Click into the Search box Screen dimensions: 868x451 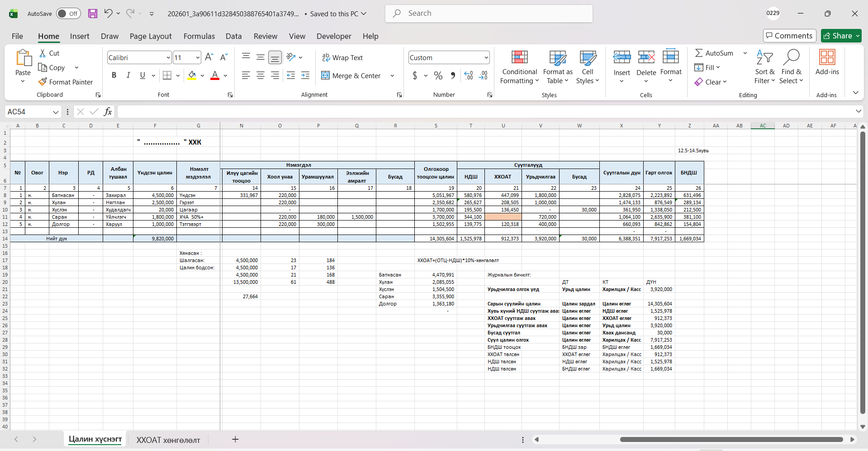click(489, 14)
